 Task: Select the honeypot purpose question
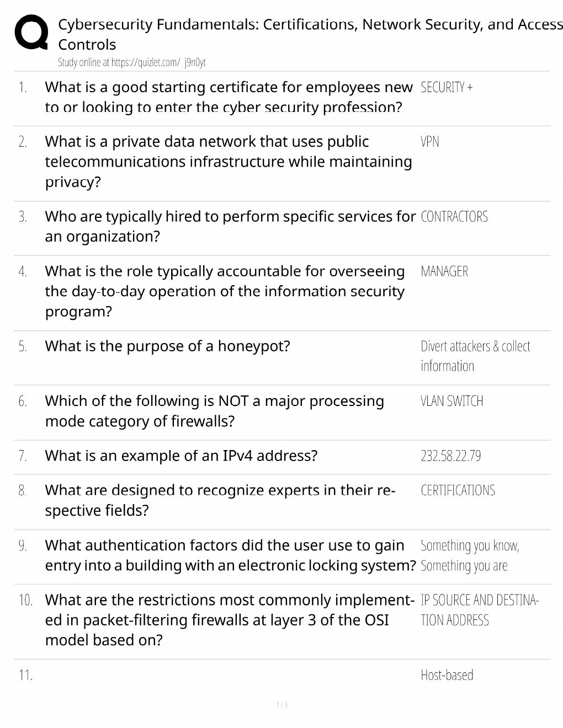tap(167, 346)
